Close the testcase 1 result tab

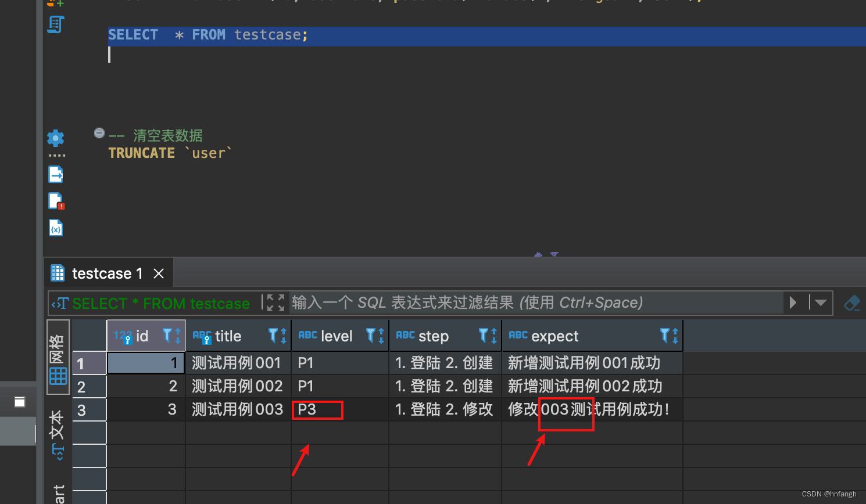pyautogui.click(x=159, y=273)
